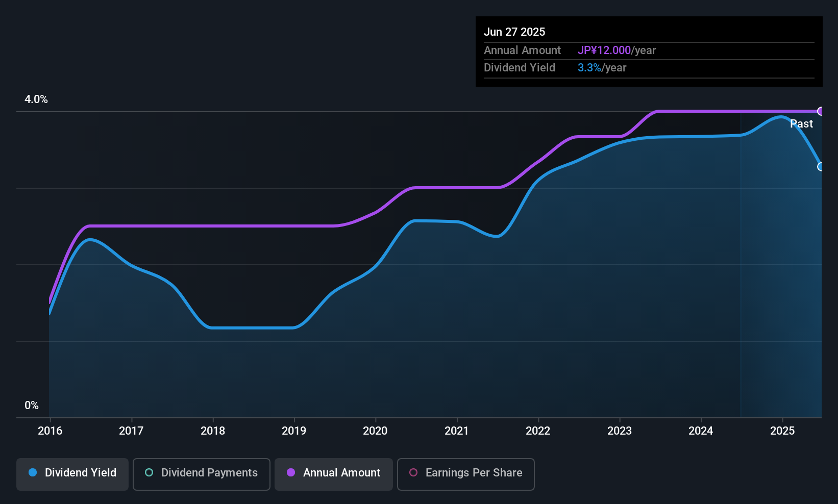Click the 3.3%/year tooltip value
Screen dimensions: 838x504
click(x=602, y=68)
